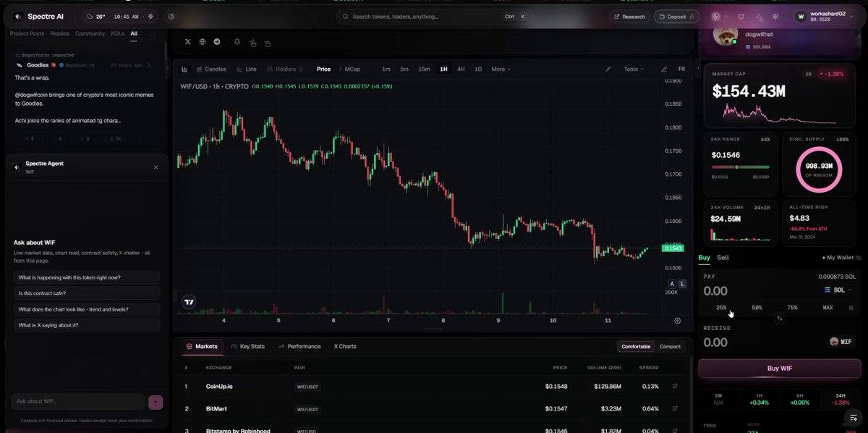Open external link for CoinUp.io market

[x=675, y=387]
